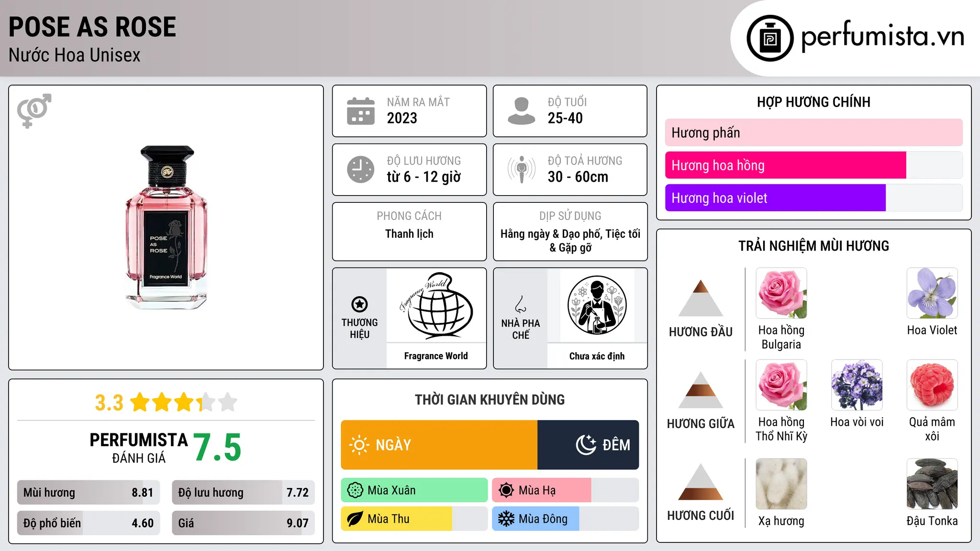The width and height of the screenshot is (980, 551).
Task: Click the perfumista.vn bottle logo icon
Action: point(770,38)
